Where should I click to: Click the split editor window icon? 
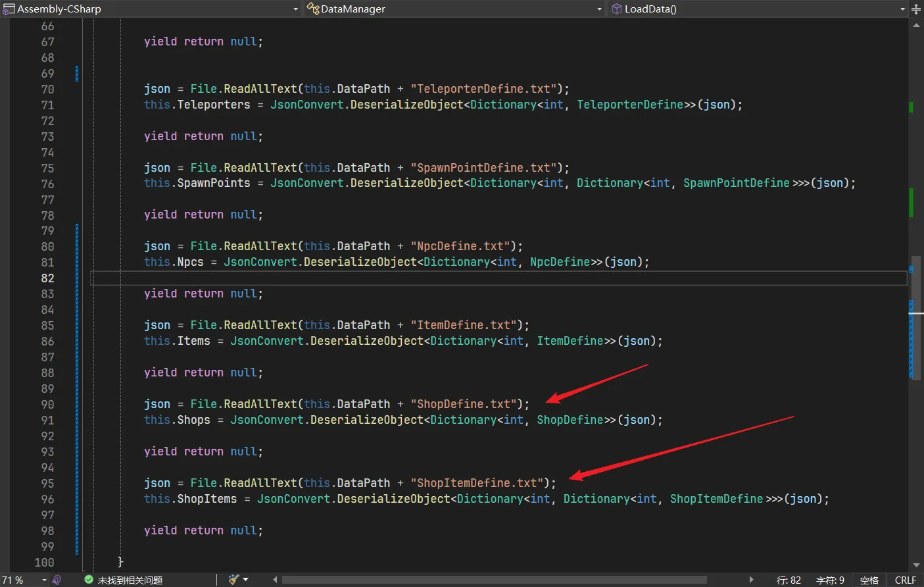tap(916, 9)
